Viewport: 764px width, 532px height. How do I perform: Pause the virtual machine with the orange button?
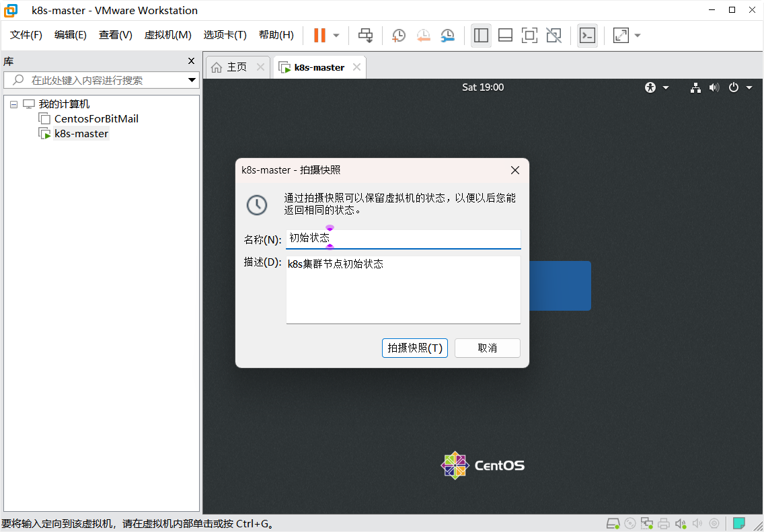pos(319,35)
